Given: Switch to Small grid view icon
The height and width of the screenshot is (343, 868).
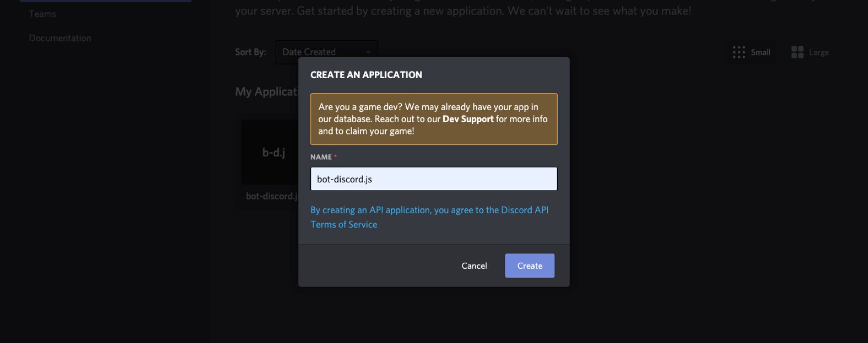Looking at the screenshot, I should (738, 52).
